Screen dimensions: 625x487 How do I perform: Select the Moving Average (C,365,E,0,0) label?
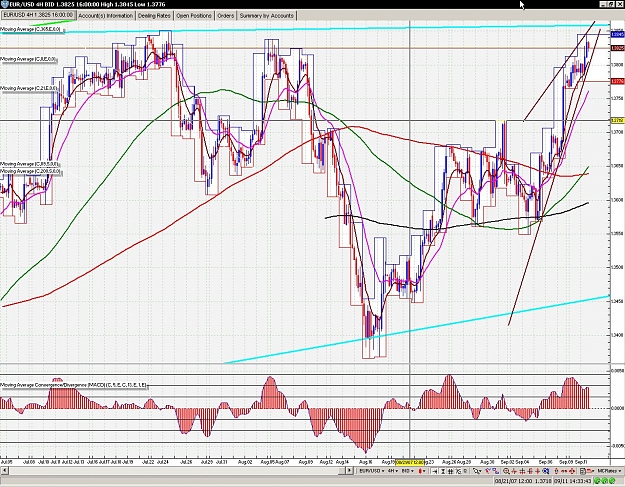point(31,29)
